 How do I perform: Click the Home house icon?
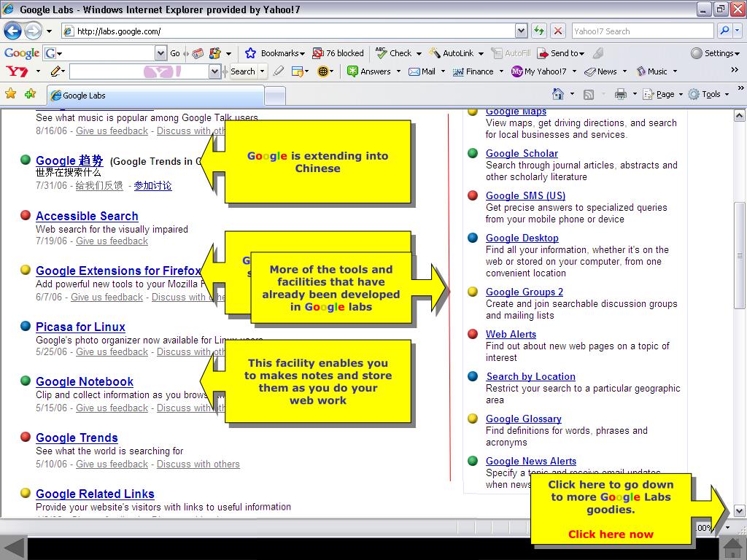pos(558,94)
